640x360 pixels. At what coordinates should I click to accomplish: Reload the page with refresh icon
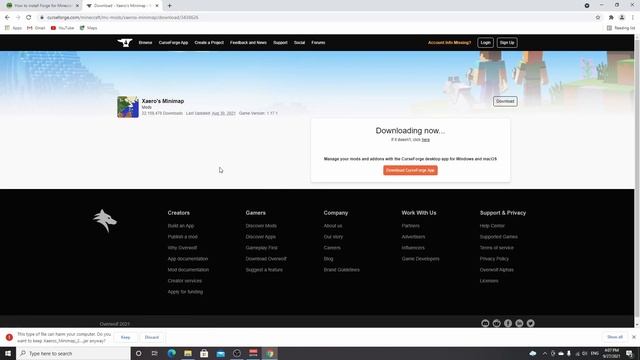click(x=29, y=18)
